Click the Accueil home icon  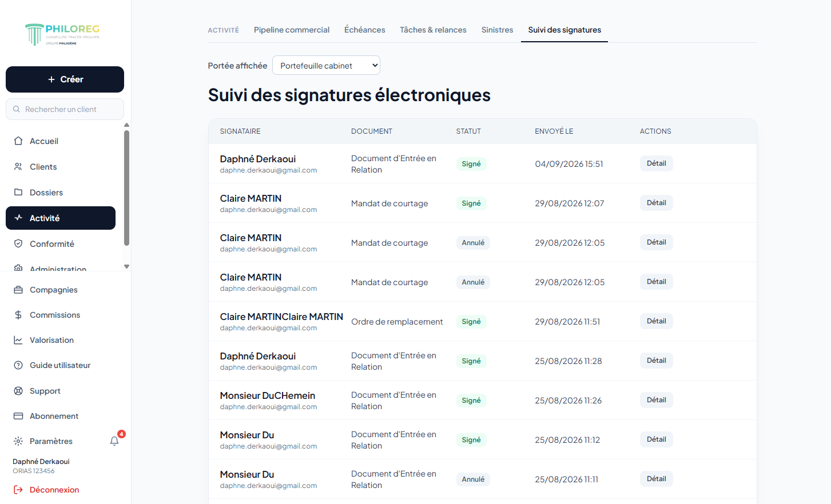coord(18,141)
